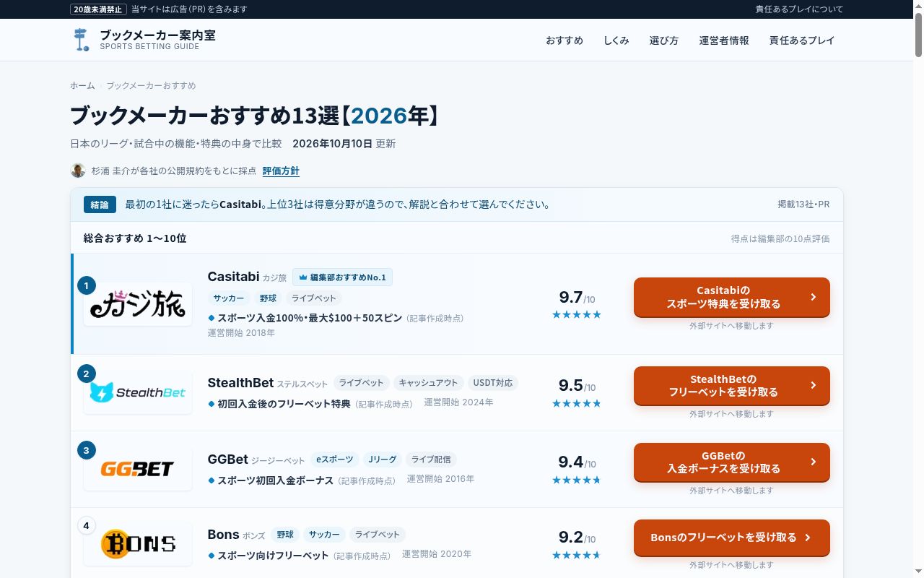Click the eスポーツ tag on GGBet
924x578 pixels.
pyautogui.click(x=335, y=460)
